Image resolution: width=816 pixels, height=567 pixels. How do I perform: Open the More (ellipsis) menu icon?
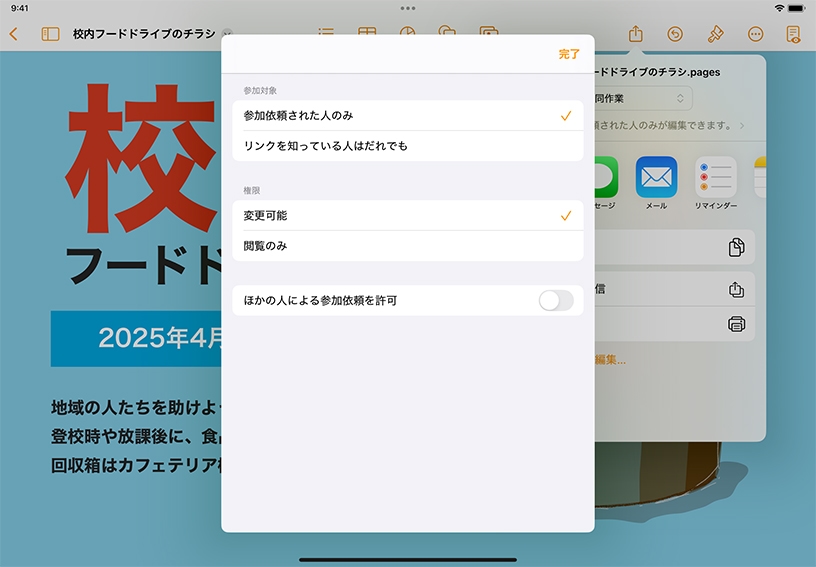(x=755, y=34)
